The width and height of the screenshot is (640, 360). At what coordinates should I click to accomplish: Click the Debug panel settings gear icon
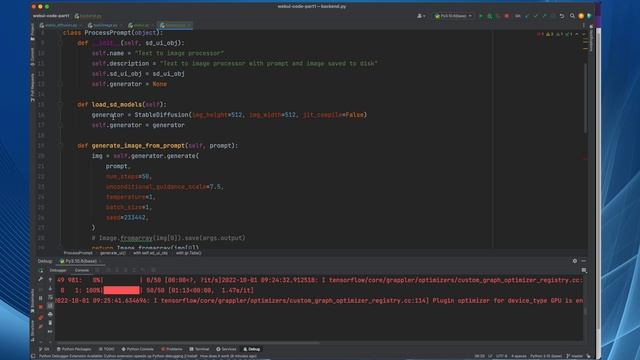575,261
